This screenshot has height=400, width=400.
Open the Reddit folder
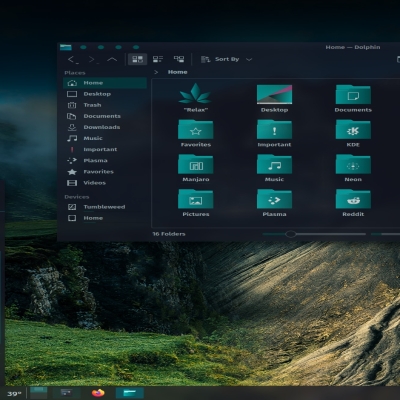(353, 203)
